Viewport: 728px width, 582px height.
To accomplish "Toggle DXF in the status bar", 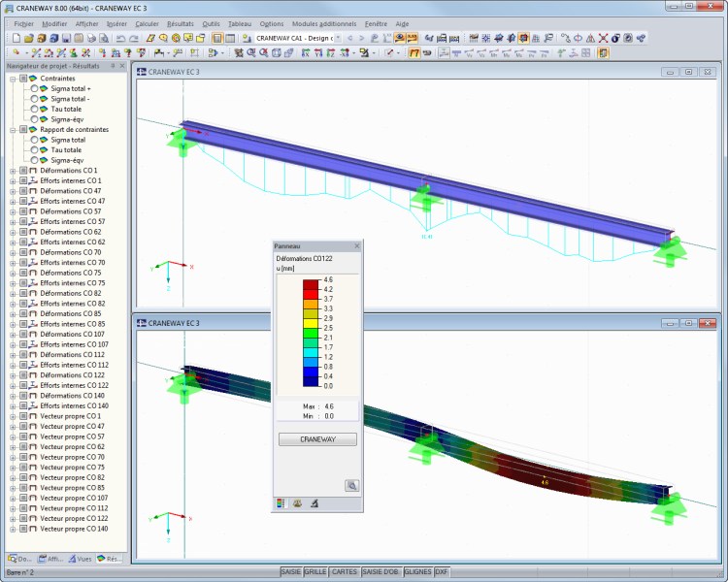I will pos(442,571).
